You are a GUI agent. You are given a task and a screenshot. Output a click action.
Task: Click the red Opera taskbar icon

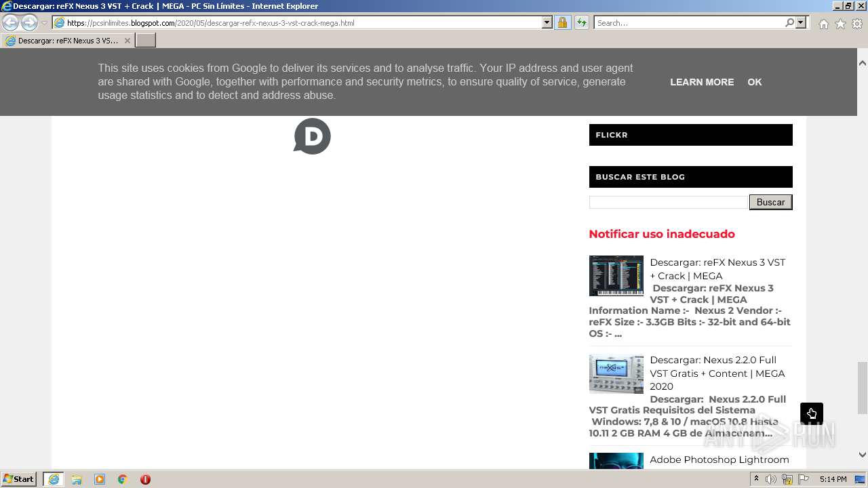point(145,479)
